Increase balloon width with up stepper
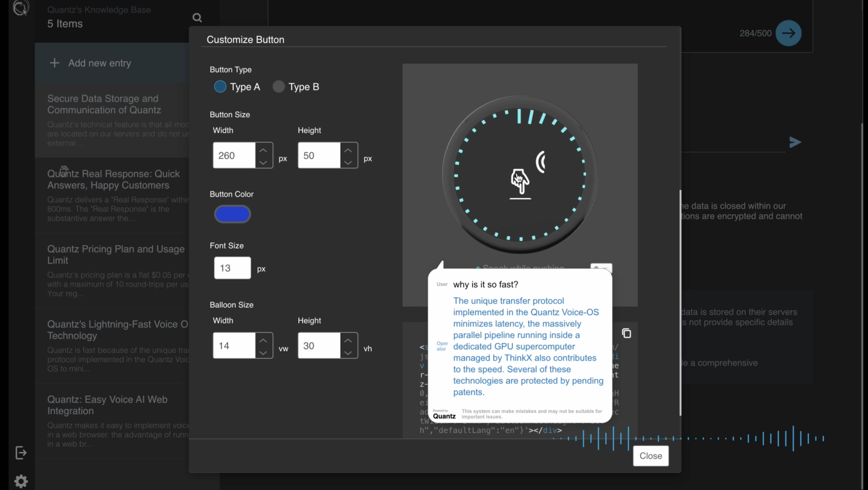Image resolution: width=868 pixels, height=490 pixels. click(263, 341)
